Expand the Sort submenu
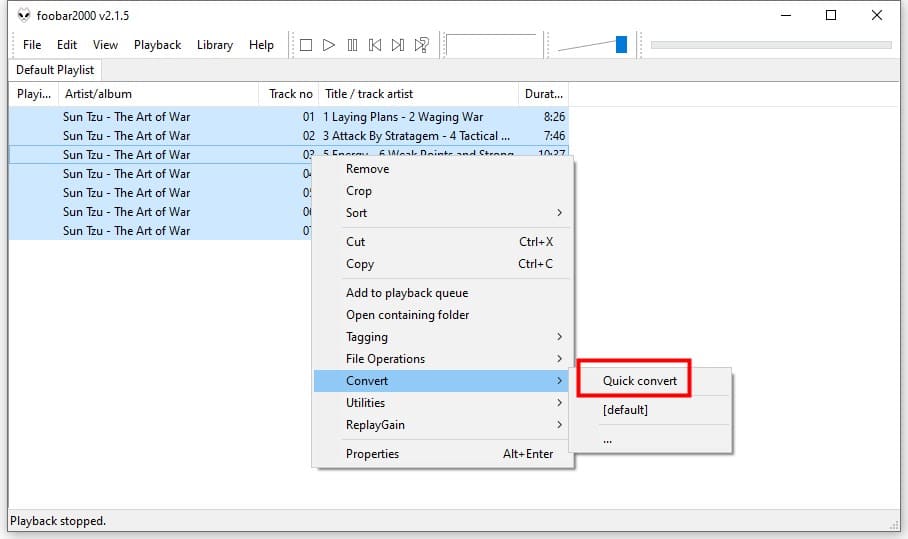Viewport: 908px width, 539px height. [443, 213]
